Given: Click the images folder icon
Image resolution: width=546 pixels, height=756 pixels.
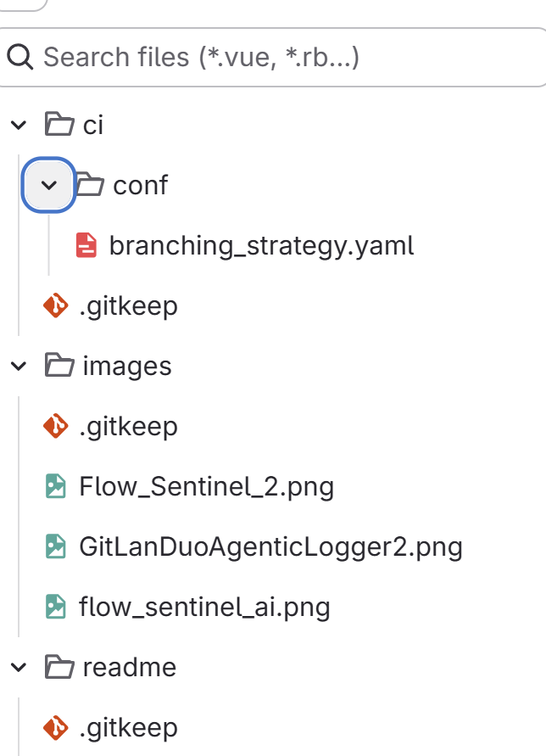Looking at the screenshot, I should [x=58, y=366].
